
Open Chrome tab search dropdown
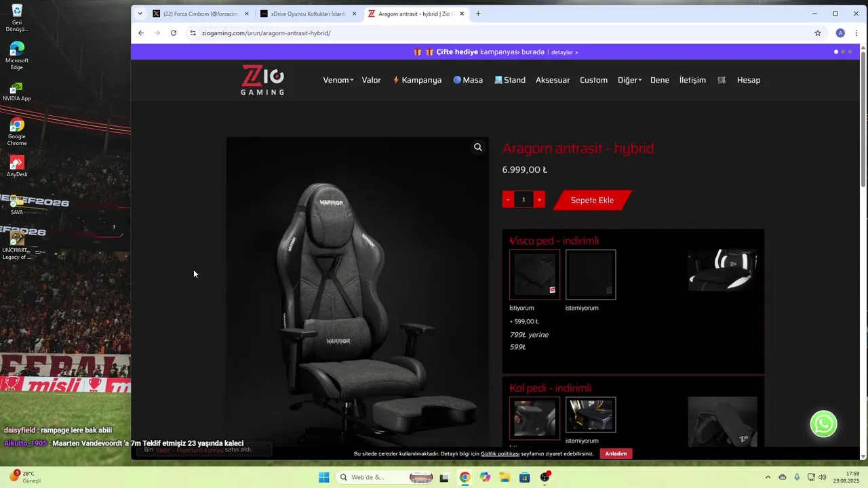tap(140, 14)
